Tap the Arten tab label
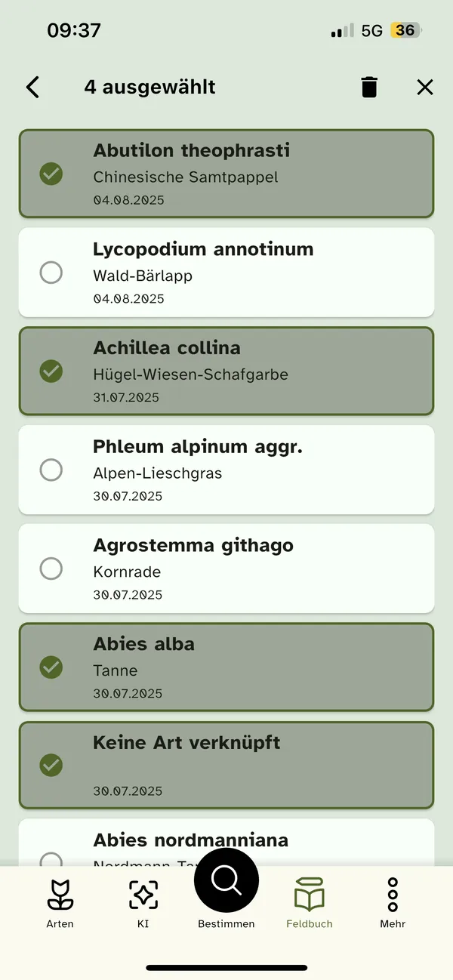453x980 pixels. (x=60, y=924)
